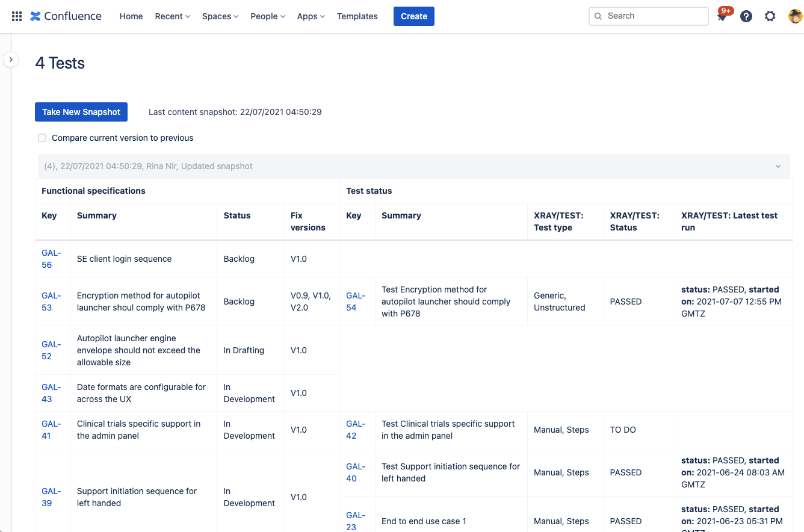Open the help question mark icon
Image resolution: width=804 pixels, height=532 pixels.
[x=746, y=16]
